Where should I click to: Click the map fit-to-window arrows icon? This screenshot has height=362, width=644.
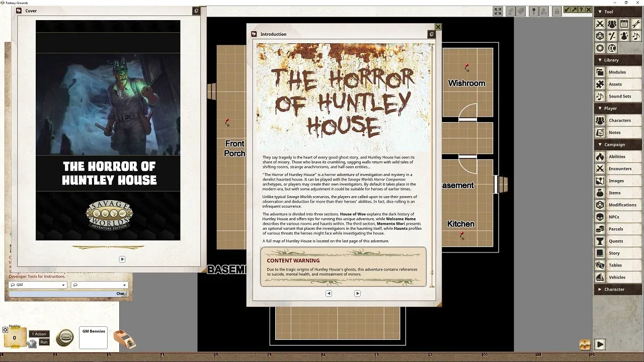click(498, 11)
